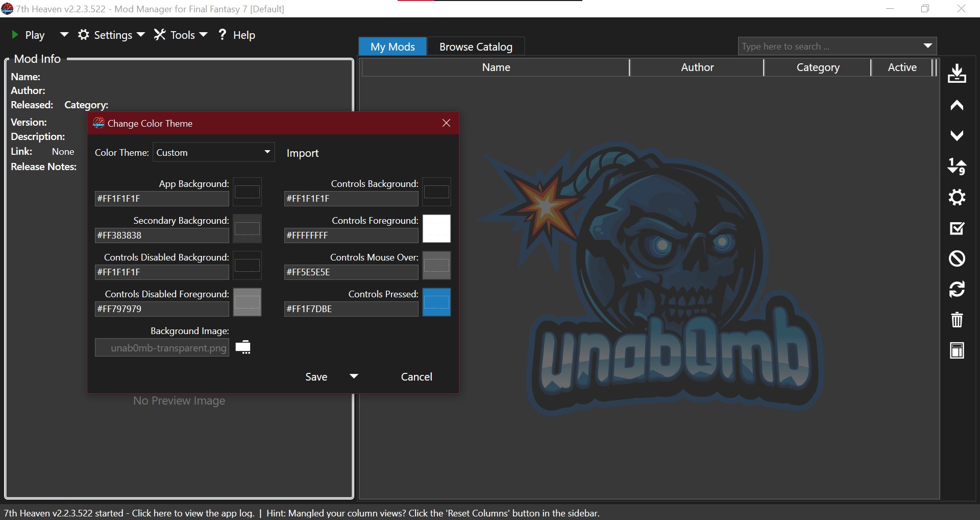980x520 pixels.
Task: Click the Import Mod icon in sidebar
Action: (957, 74)
